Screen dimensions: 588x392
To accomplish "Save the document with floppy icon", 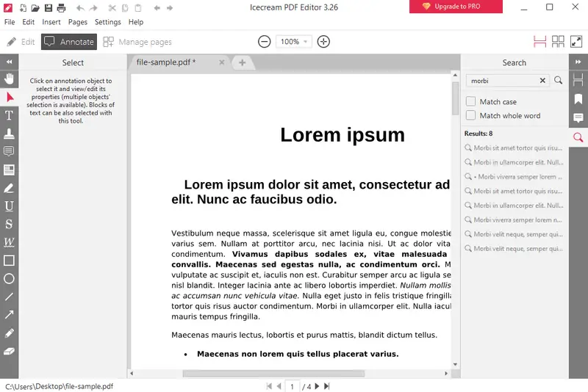I will tap(49, 7).
